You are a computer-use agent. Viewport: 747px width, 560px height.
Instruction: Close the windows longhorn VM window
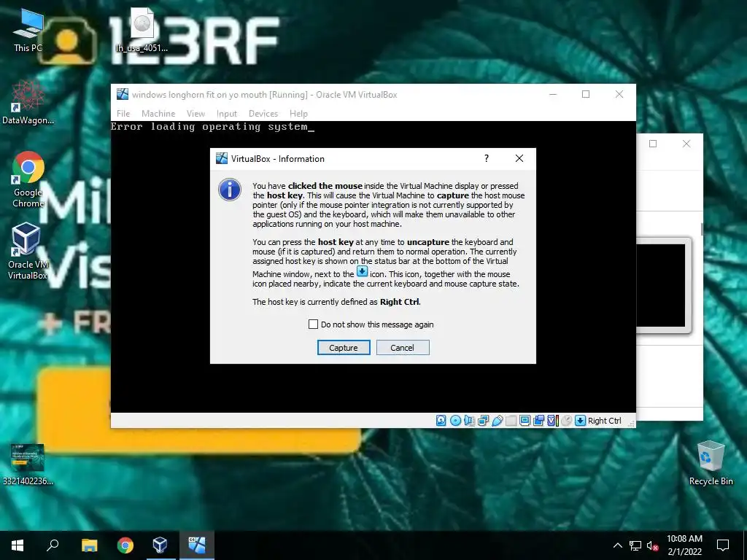[619, 94]
